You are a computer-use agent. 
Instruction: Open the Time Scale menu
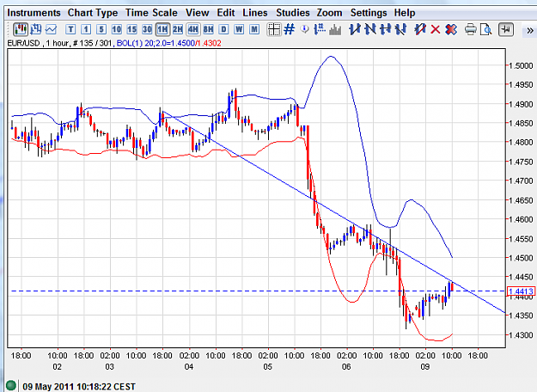(x=151, y=13)
